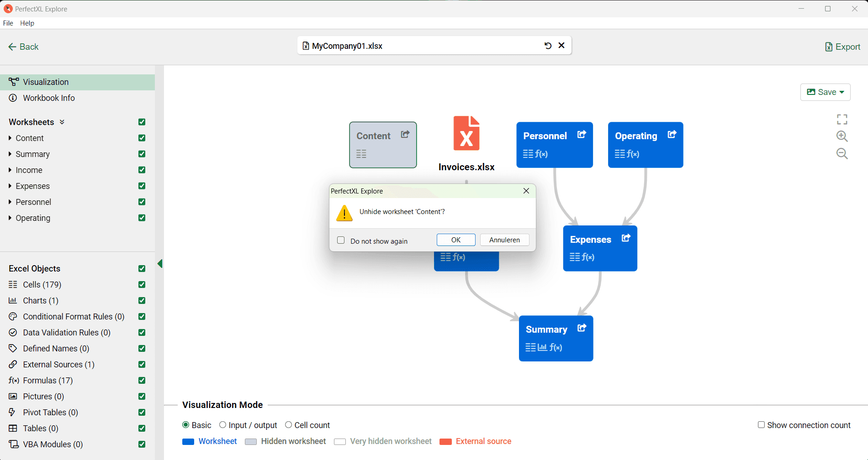Uncheck the Formulas (17) checkbox

(x=142, y=381)
